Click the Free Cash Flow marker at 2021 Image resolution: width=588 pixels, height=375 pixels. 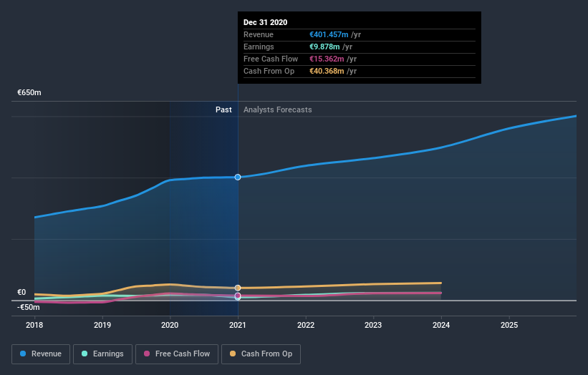(238, 296)
